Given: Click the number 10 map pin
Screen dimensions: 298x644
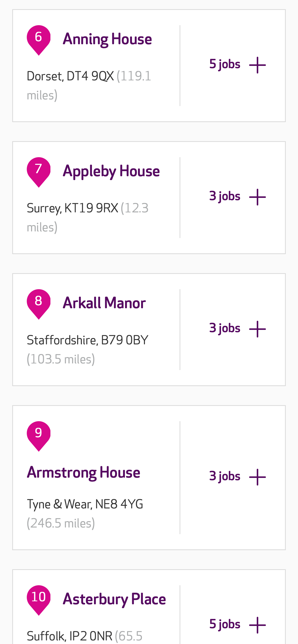Looking at the screenshot, I should pos(38,599).
